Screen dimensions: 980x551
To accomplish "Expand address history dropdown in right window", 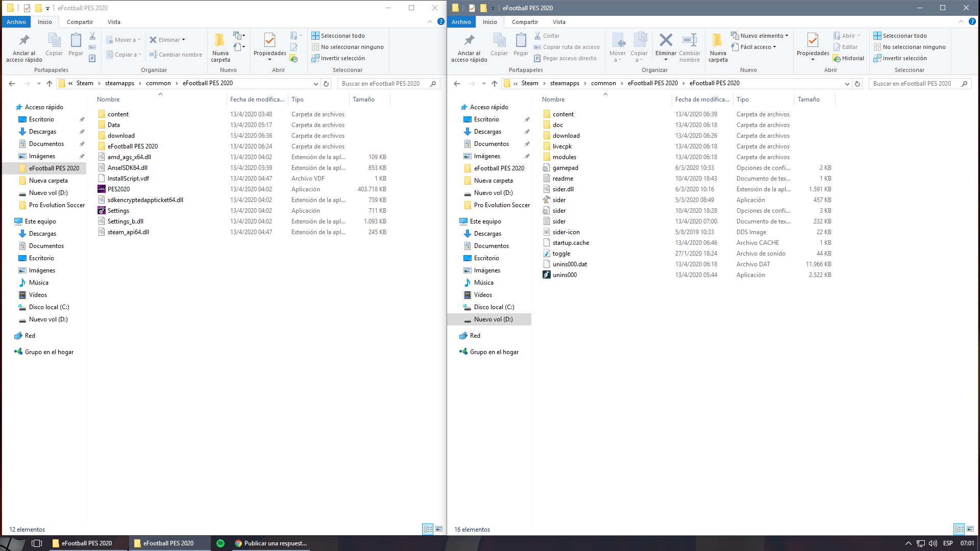I will click(847, 84).
